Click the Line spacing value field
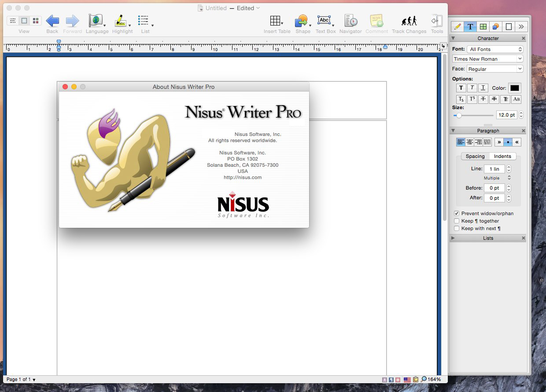 tap(494, 169)
